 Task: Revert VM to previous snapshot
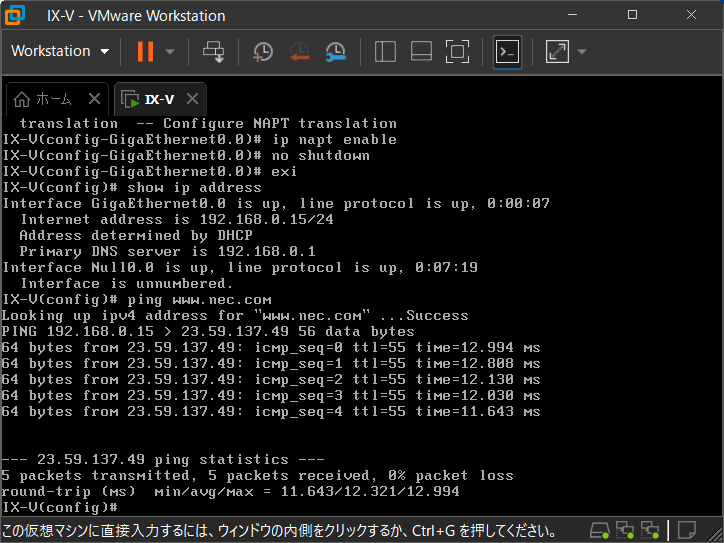[300, 51]
